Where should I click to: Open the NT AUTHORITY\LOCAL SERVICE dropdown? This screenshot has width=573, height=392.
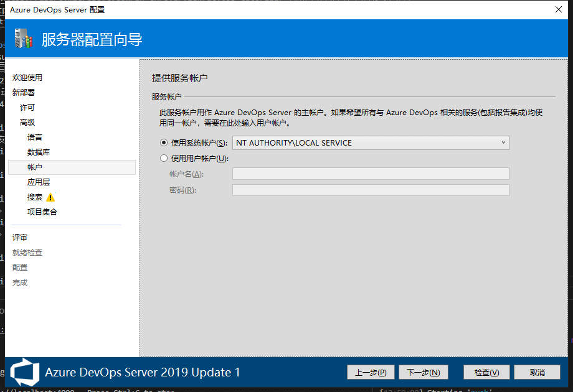coord(371,143)
